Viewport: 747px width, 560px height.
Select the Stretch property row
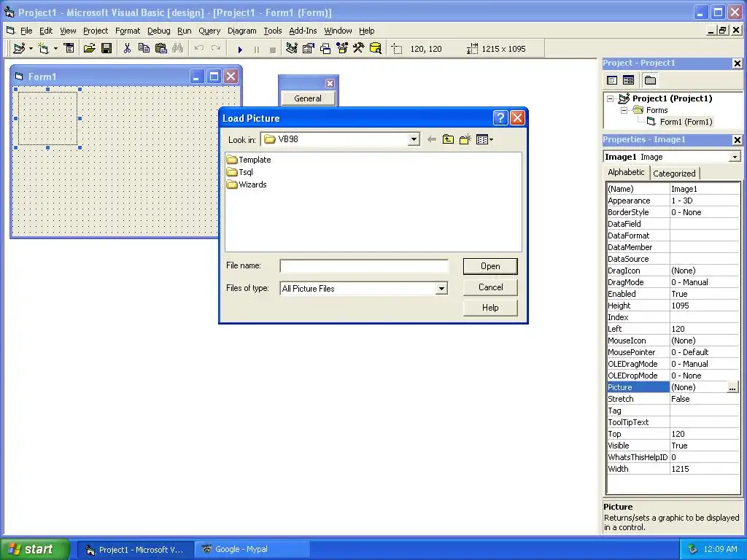point(673,399)
